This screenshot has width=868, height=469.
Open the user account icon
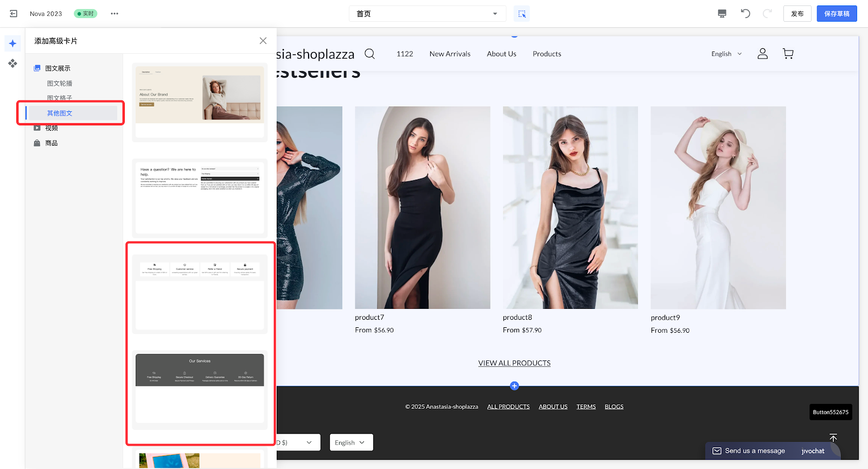pyautogui.click(x=762, y=54)
